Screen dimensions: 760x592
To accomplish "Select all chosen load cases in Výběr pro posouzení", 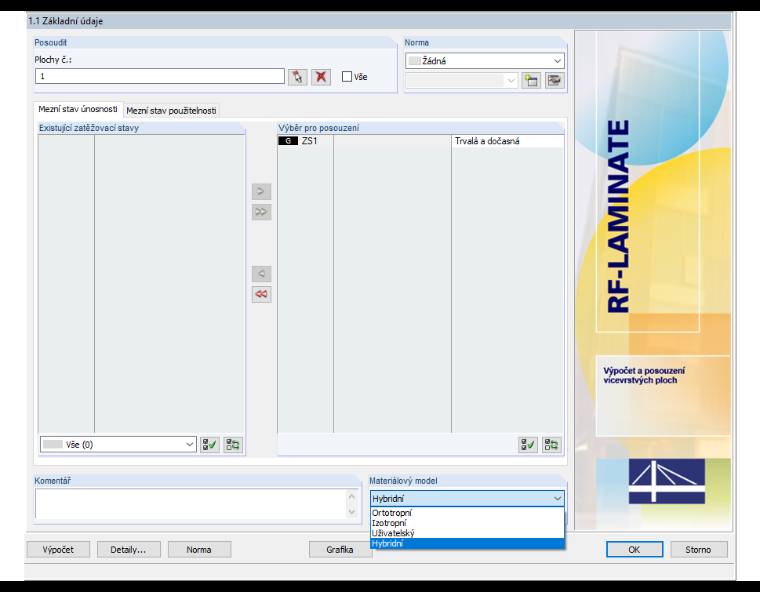I will pos(528,445).
